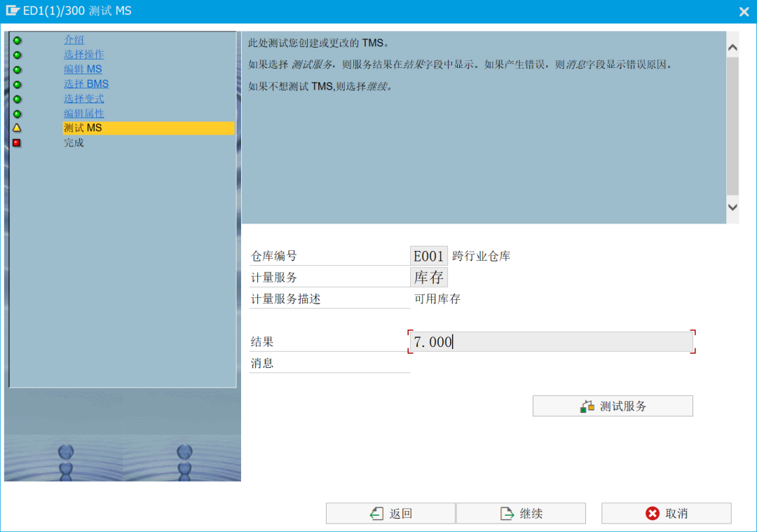
Task: Click the 结果 field showing 7.000
Action: click(552, 342)
